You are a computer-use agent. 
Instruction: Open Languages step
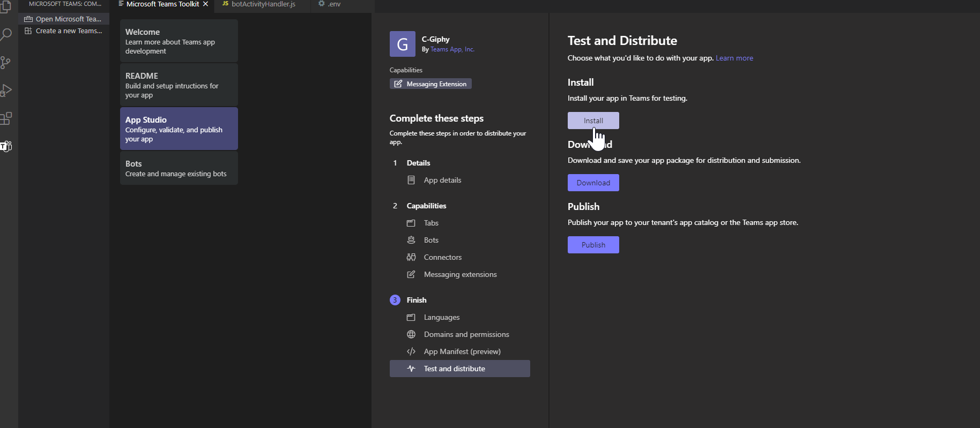460,317
